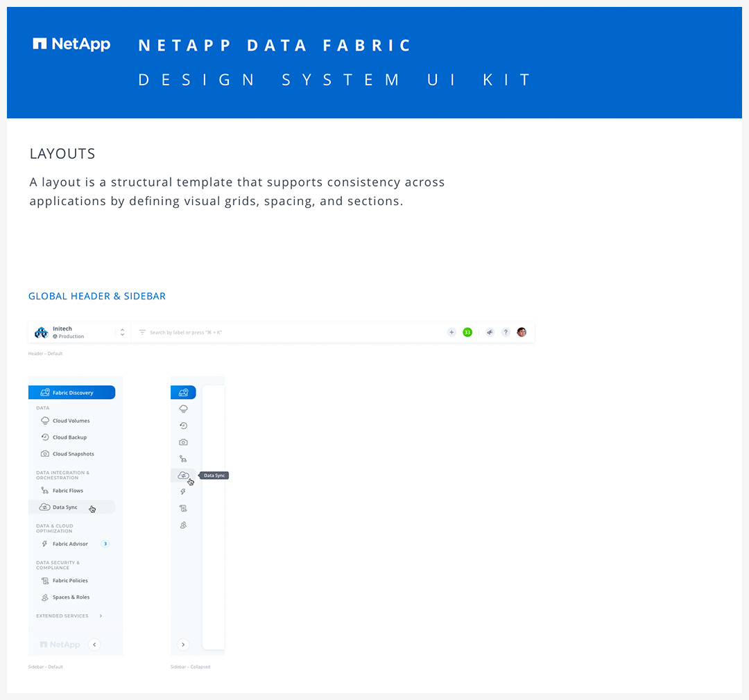
Task: Click the NETAPP DATA FABRIC banner title
Action: click(x=275, y=45)
